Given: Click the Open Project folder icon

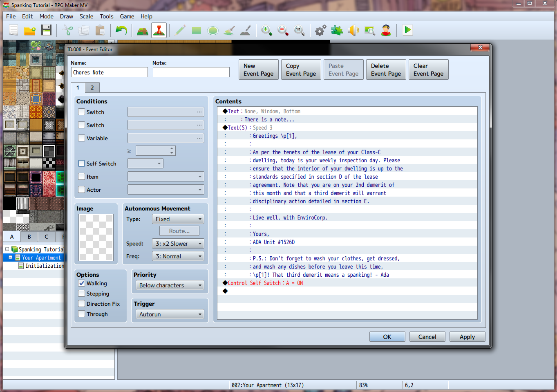Looking at the screenshot, I should point(30,30).
